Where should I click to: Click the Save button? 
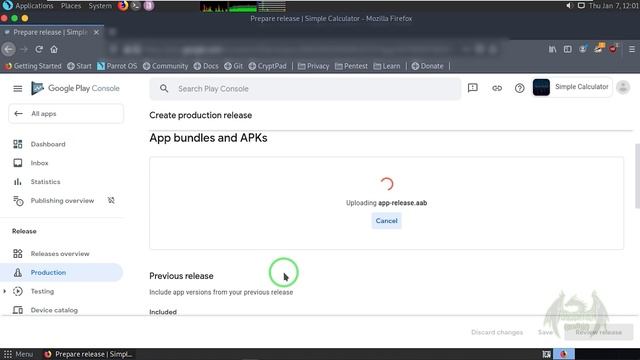point(545,332)
